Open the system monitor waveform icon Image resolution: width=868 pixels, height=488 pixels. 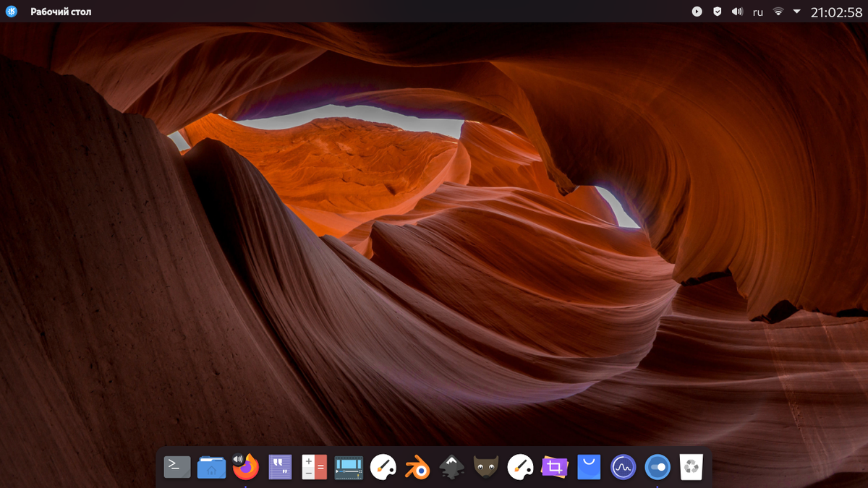(623, 467)
